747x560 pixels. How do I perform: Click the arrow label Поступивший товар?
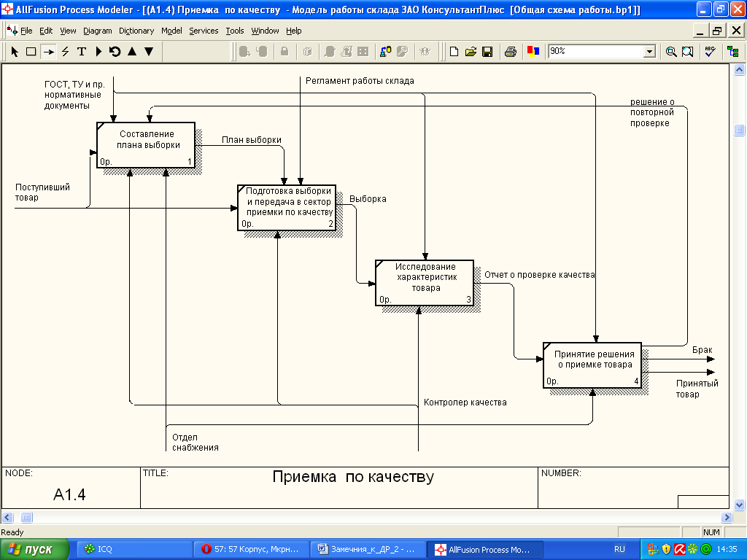click(x=42, y=192)
